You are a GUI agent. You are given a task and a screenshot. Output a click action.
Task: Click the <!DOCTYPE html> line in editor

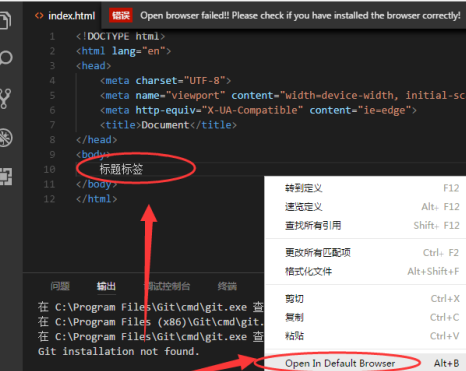pyautogui.click(x=120, y=36)
